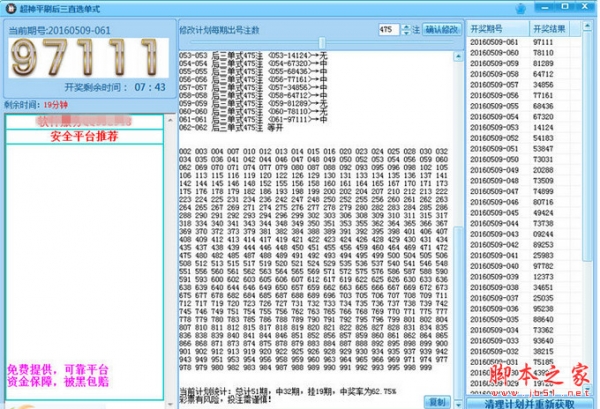Select result row 20160509-045
Viewport: 600px width, 409px height.
(x=524, y=213)
